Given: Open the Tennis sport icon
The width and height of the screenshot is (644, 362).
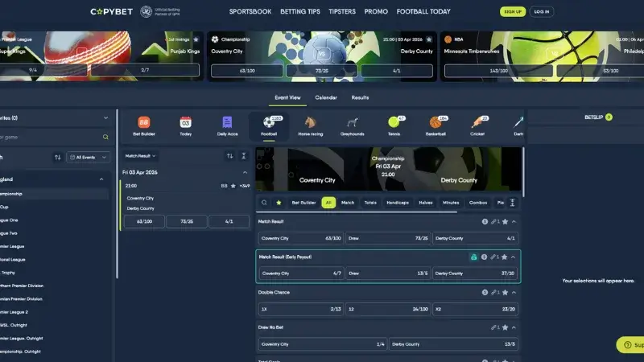Looking at the screenshot, I should (x=393, y=125).
